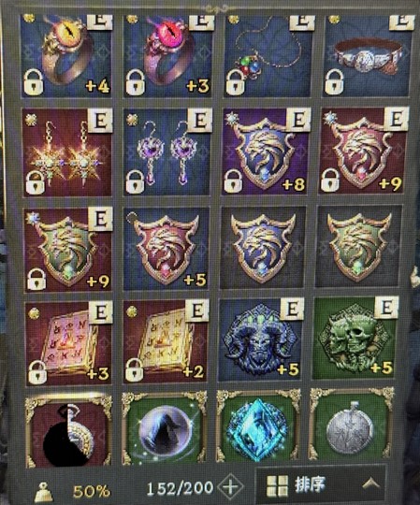This screenshot has width=420, height=505.
Task: Select the yellow eye ring +4
Action: pyautogui.click(x=66, y=55)
